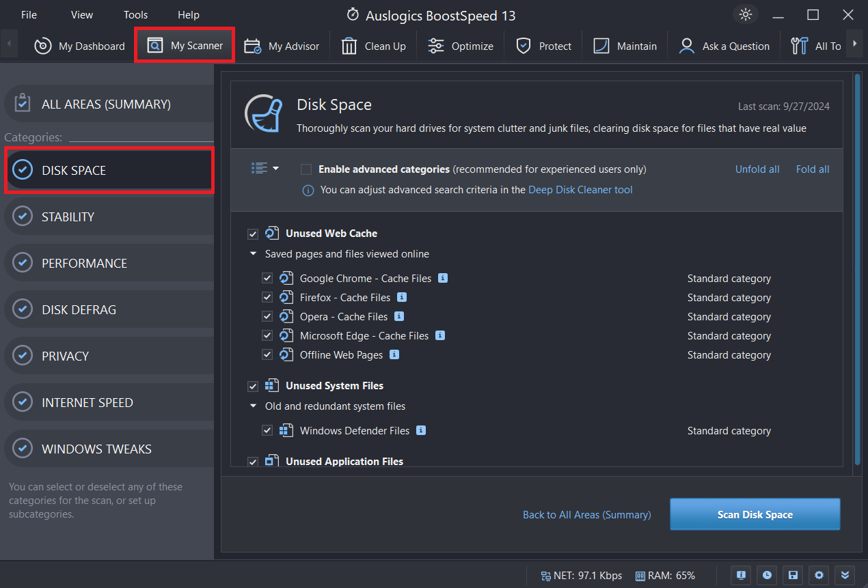Collapse Saved pages and files viewed online
868x588 pixels.
(253, 254)
